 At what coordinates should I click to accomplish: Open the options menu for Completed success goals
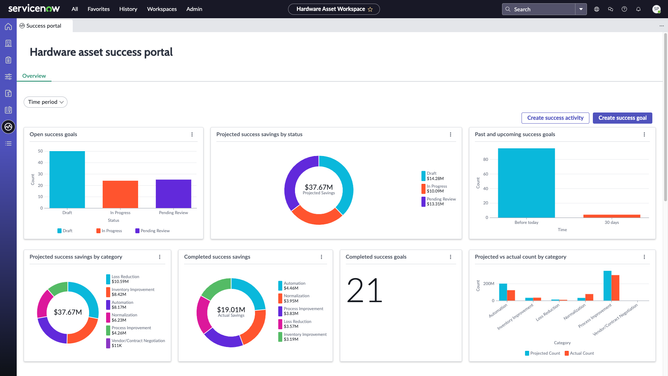[450, 257]
